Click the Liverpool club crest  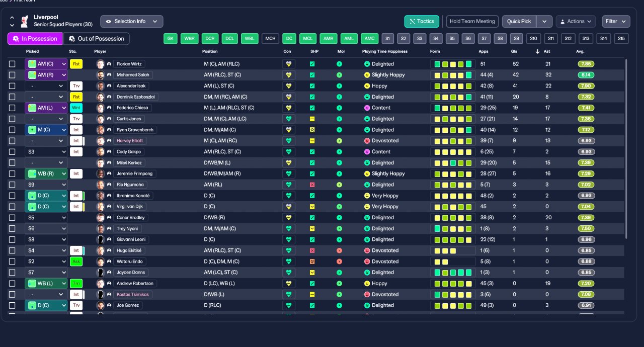[x=24, y=21]
